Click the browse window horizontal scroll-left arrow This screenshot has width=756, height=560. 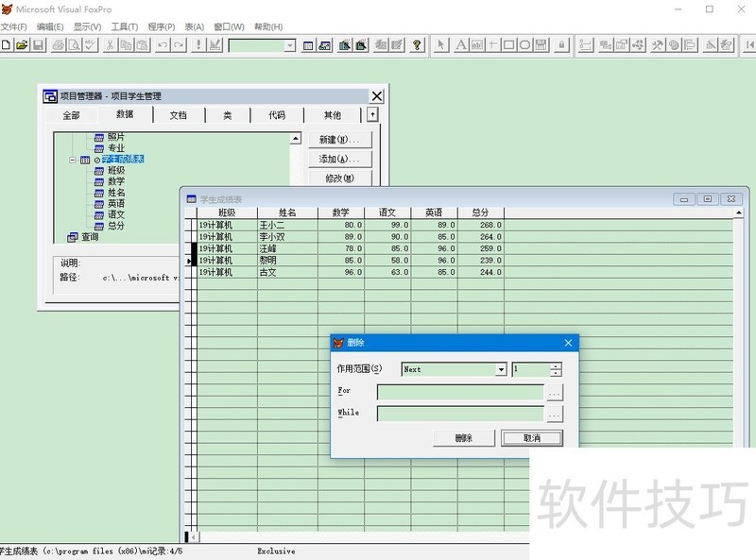pos(194,537)
